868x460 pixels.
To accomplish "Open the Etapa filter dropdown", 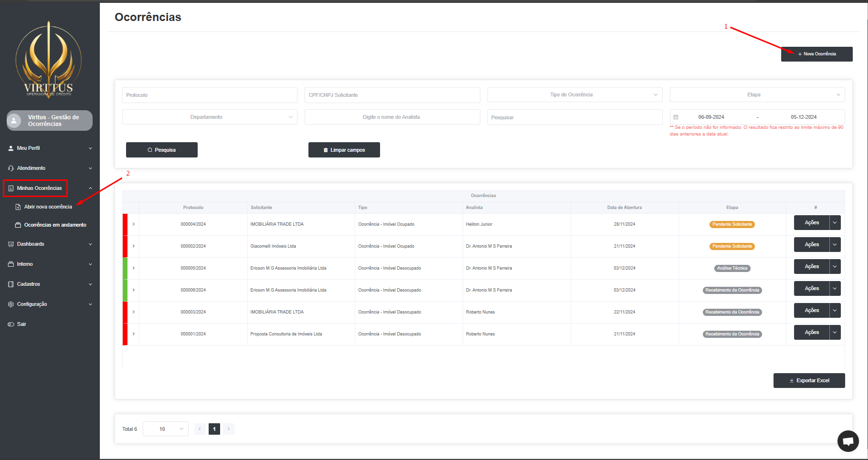I will [757, 95].
